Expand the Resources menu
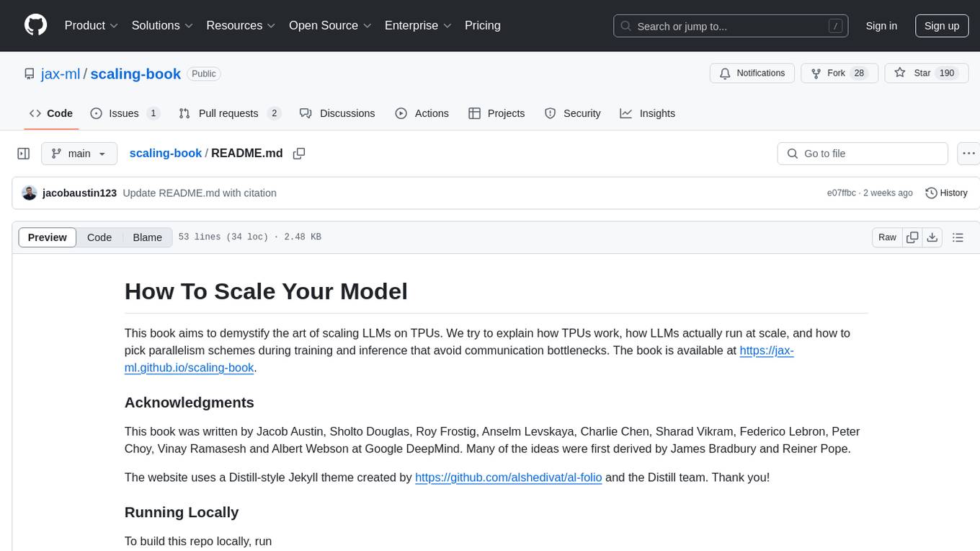The height and width of the screenshot is (551, 980). (x=241, y=25)
